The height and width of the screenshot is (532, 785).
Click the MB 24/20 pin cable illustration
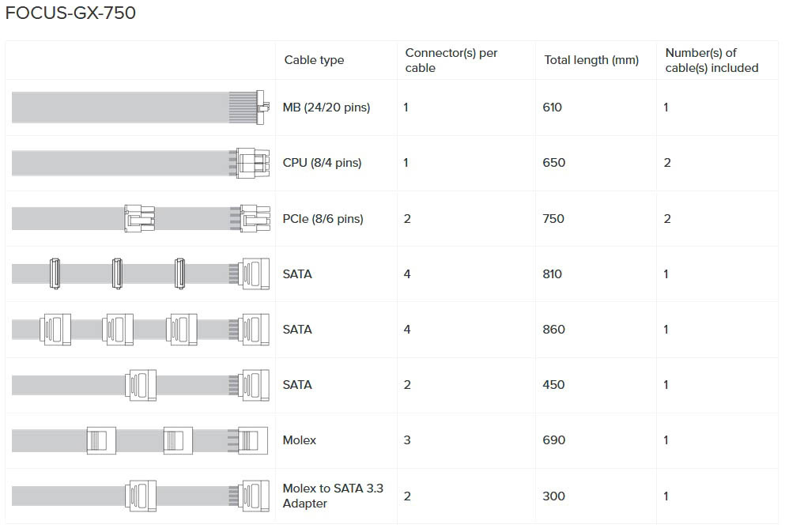(x=141, y=108)
